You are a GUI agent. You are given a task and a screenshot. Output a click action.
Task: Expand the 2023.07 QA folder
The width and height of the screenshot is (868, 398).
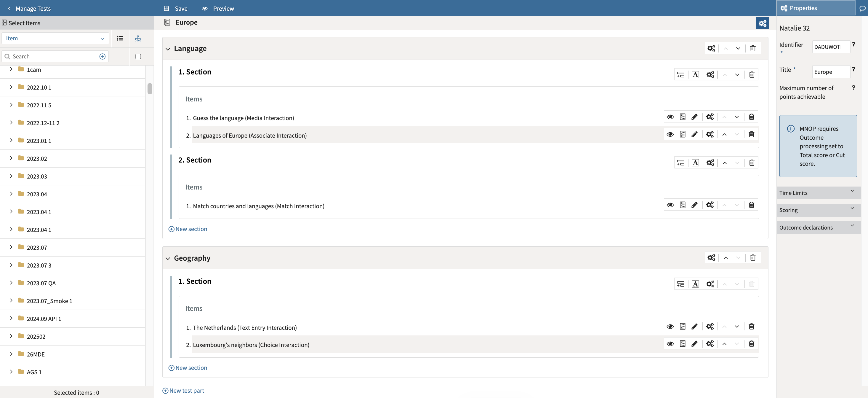[11, 283]
